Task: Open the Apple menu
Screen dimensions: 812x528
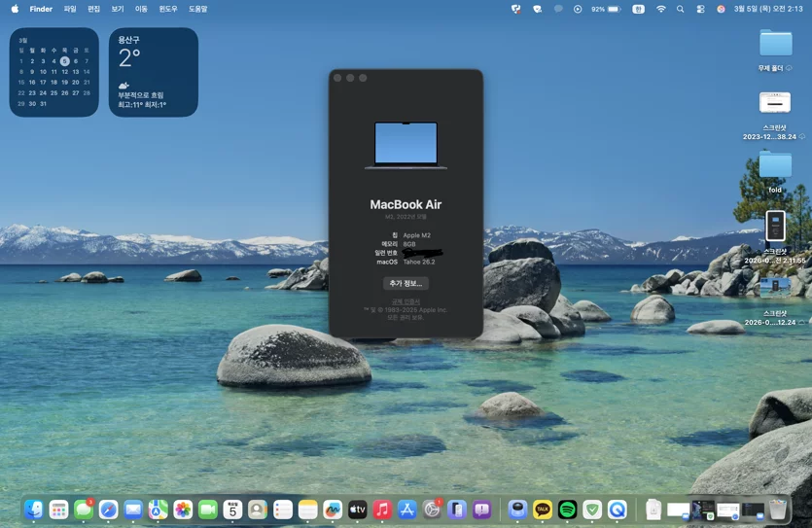Action: (15, 9)
